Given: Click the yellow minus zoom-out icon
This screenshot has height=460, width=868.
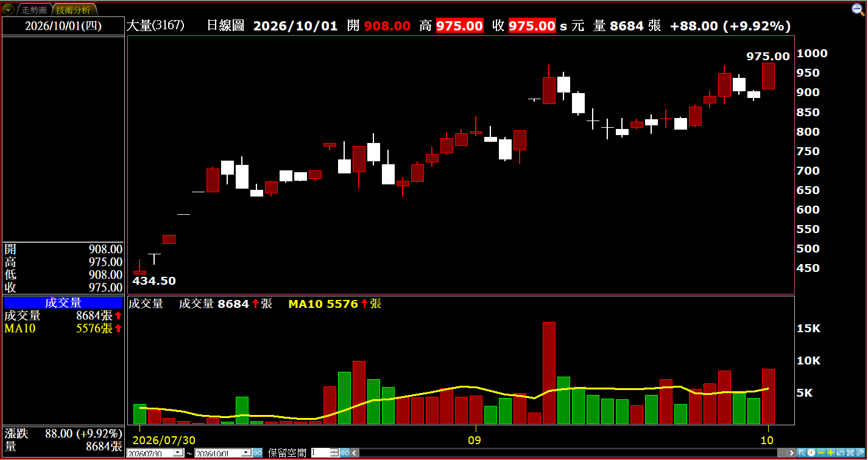Looking at the screenshot, I should click(x=821, y=453).
